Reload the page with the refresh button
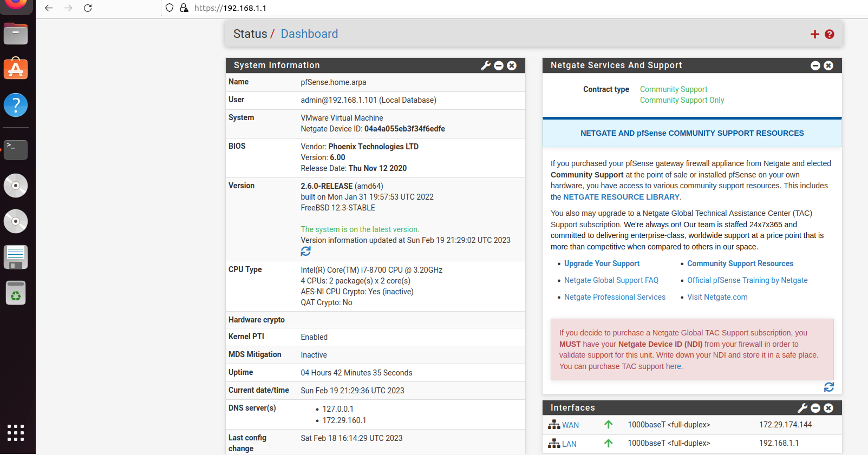The width and height of the screenshot is (868, 455). pos(88,8)
